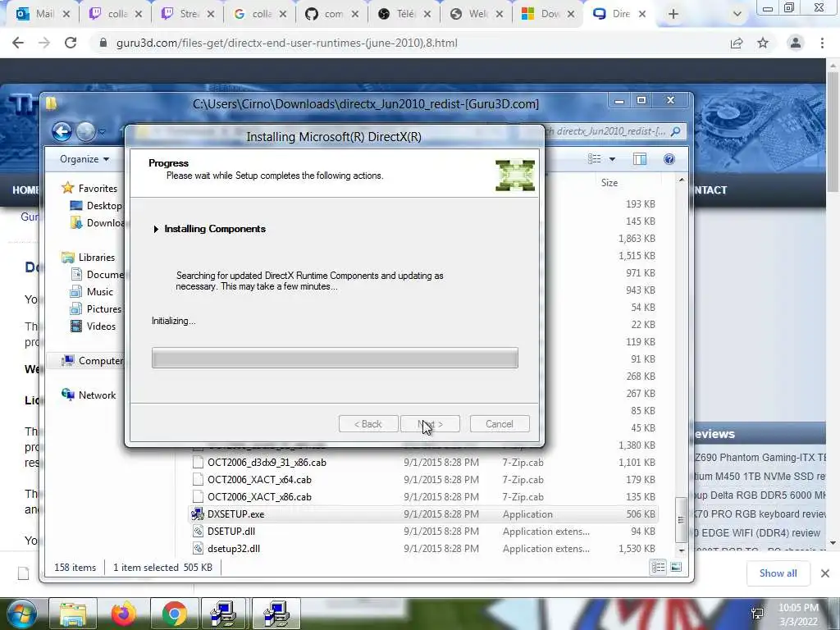Open Chrome from the taskbar
The width and height of the screenshot is (840, 630).
tap(175, 614)
